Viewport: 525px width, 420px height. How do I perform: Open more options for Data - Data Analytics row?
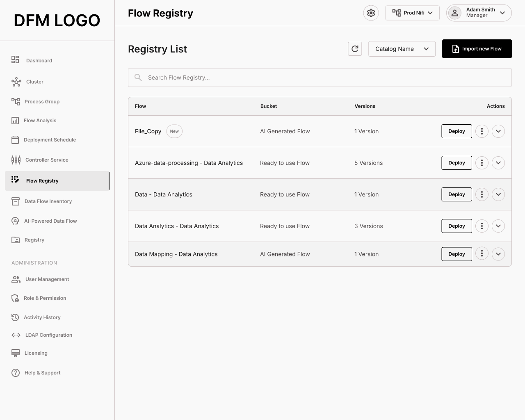tap(482, 194)
